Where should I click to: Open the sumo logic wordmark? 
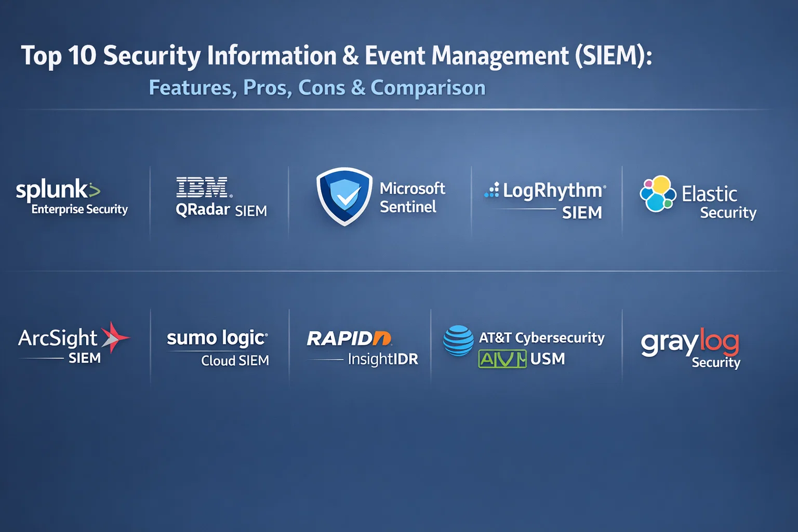tap(217, 338)
